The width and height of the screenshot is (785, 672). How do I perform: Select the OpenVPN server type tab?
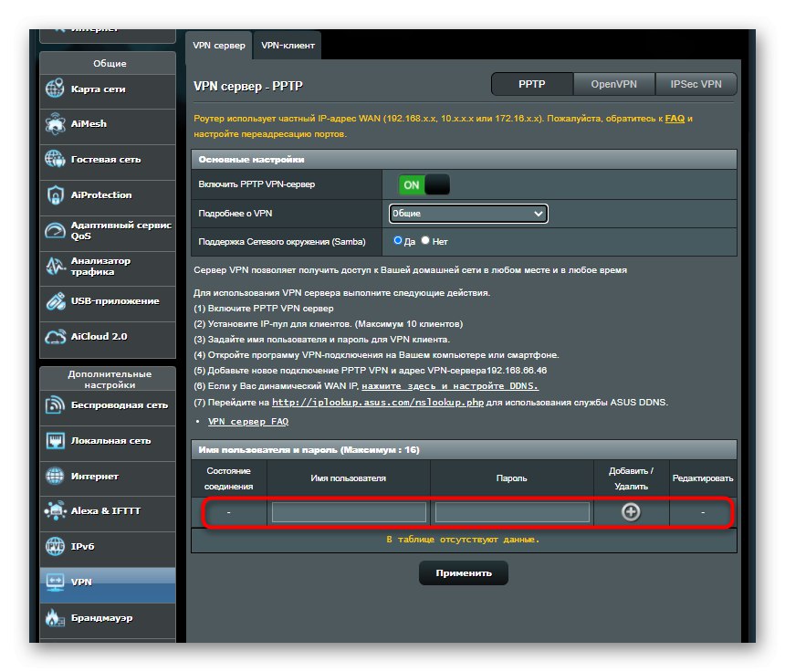pos(613,84)
